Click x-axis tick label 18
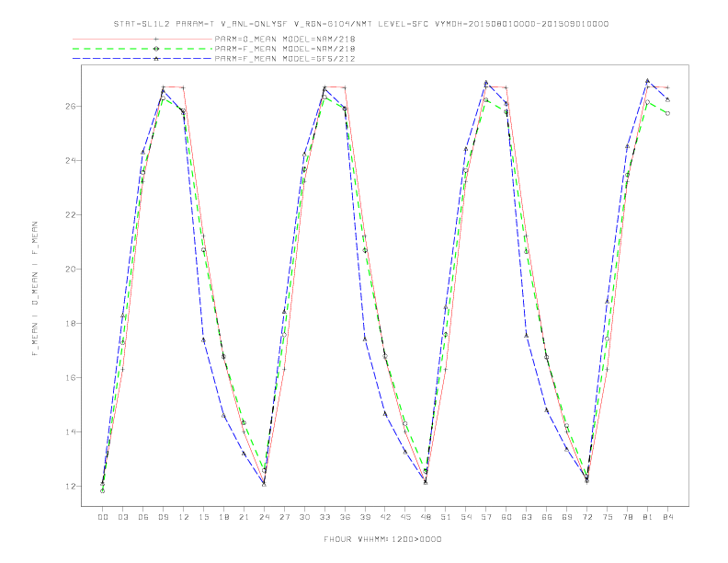728x563 pixels. click(223, 517)
